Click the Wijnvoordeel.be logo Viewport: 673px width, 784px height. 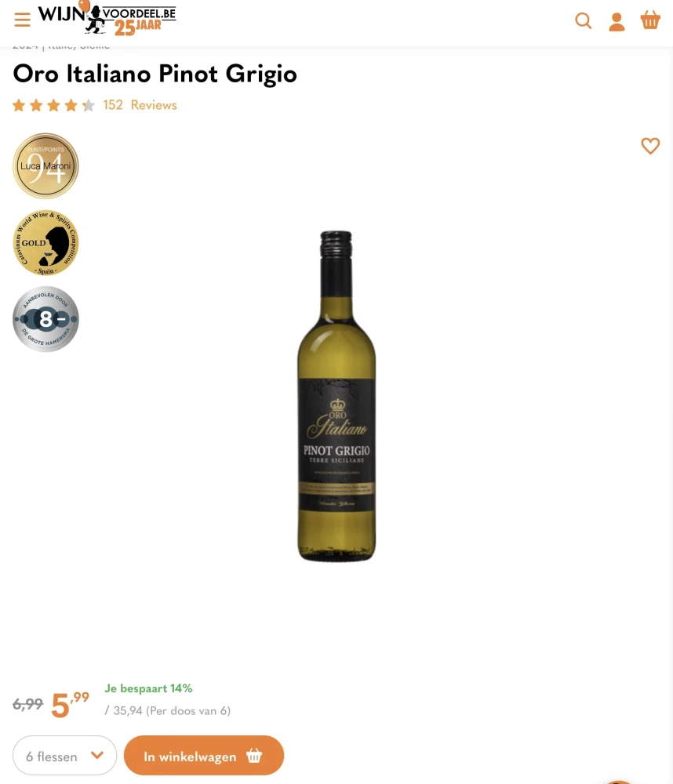[x=107, y=19]
